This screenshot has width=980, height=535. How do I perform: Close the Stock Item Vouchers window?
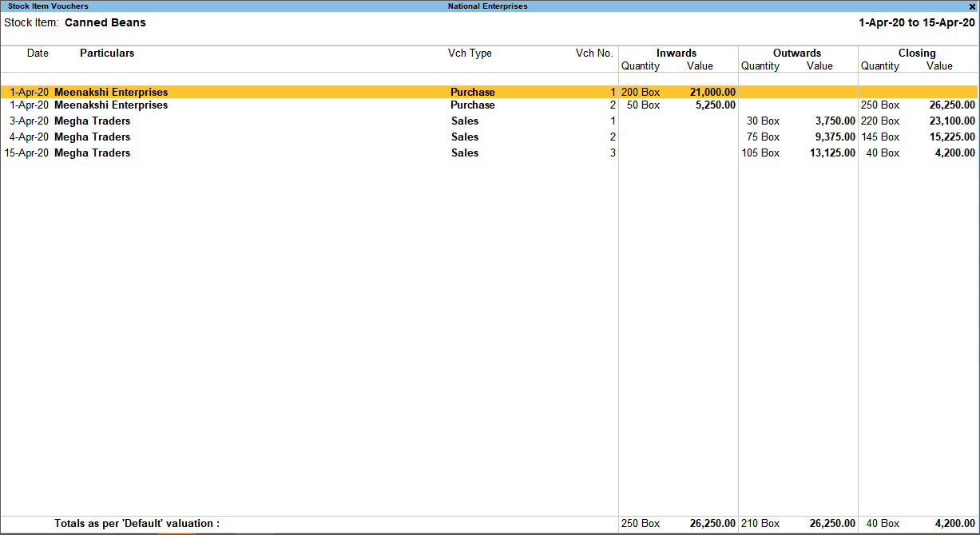[971, 6]
